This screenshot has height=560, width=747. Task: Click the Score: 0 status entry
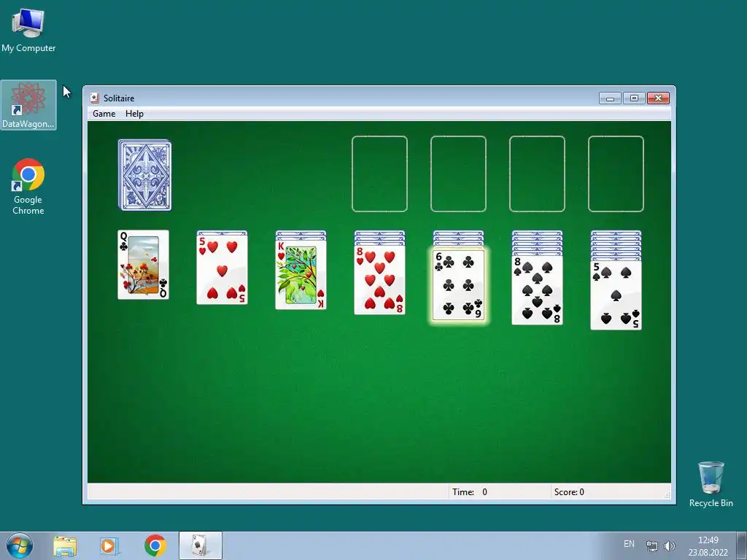coord(569,492)
